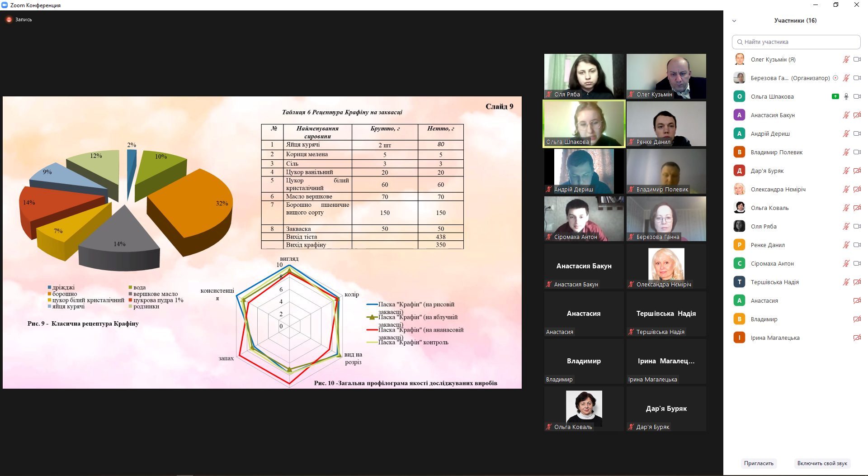Click the recording indicator beside Березова Га… (Организатор)
This screenshot has width=868, height=476.
[835, 78]
